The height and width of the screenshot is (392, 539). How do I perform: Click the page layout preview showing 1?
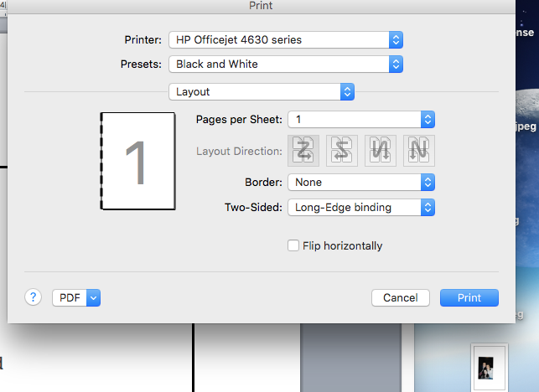(137, 161)
